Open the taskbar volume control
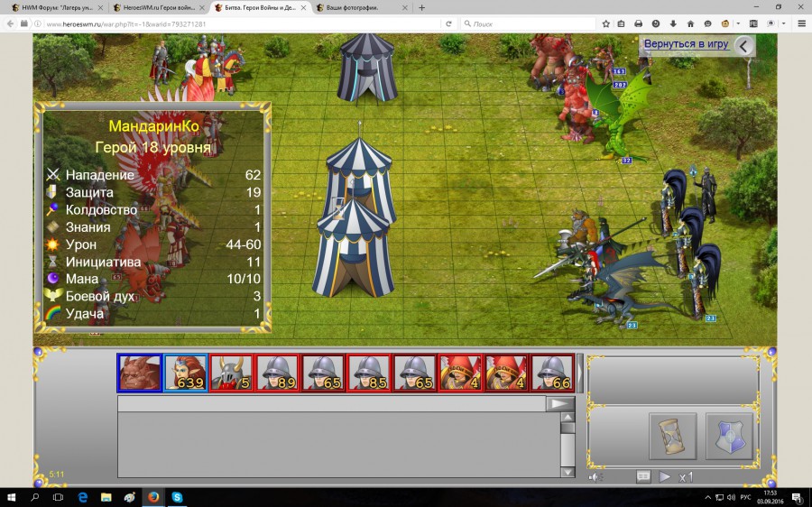812x507 pixels. [731, 498]
